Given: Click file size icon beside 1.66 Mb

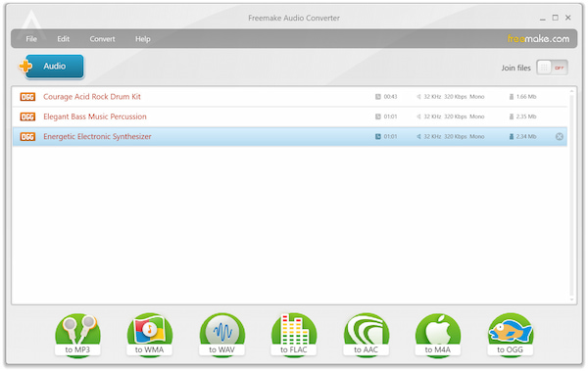Looking at the screenshot, I should coord(512,97).
